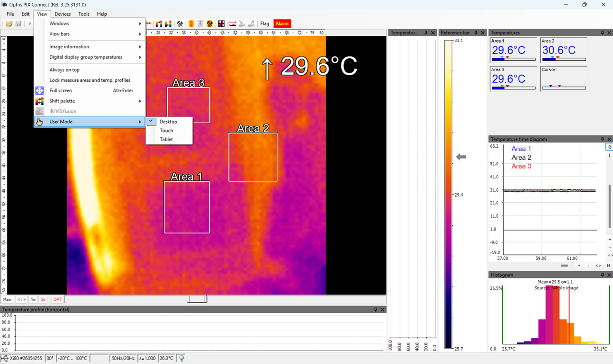Expand Digital display group temperatures submenu

pos(90,57)
